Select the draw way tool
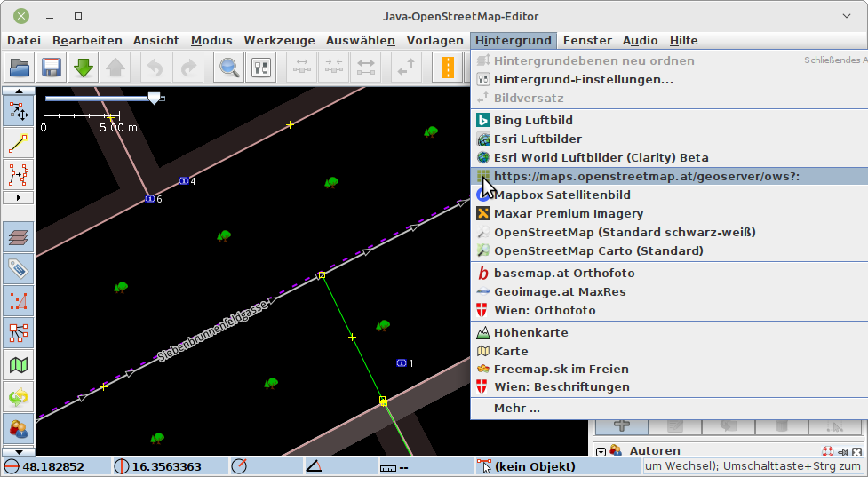Viewport: 868px width, 477px height. pyautogui.click(x=19, y=142)
